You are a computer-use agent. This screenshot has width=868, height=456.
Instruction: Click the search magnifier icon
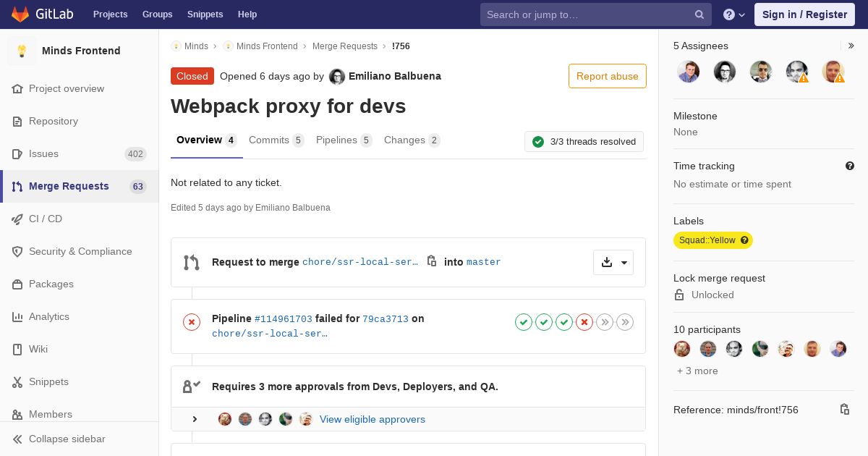pyautogui.click(x=699, y=14)
